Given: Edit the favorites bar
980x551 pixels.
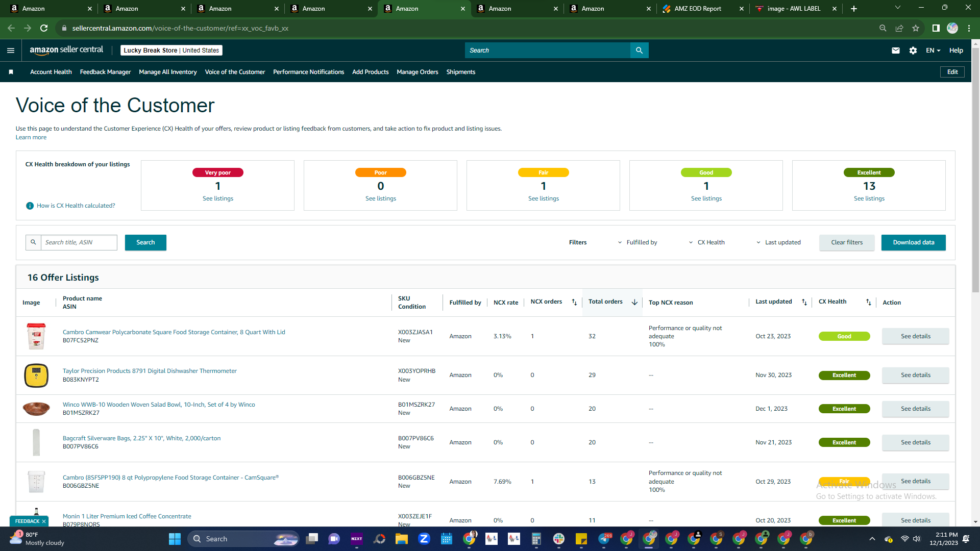Looking at the screenshot, I should pyautogui.click(x=952, y=72).
